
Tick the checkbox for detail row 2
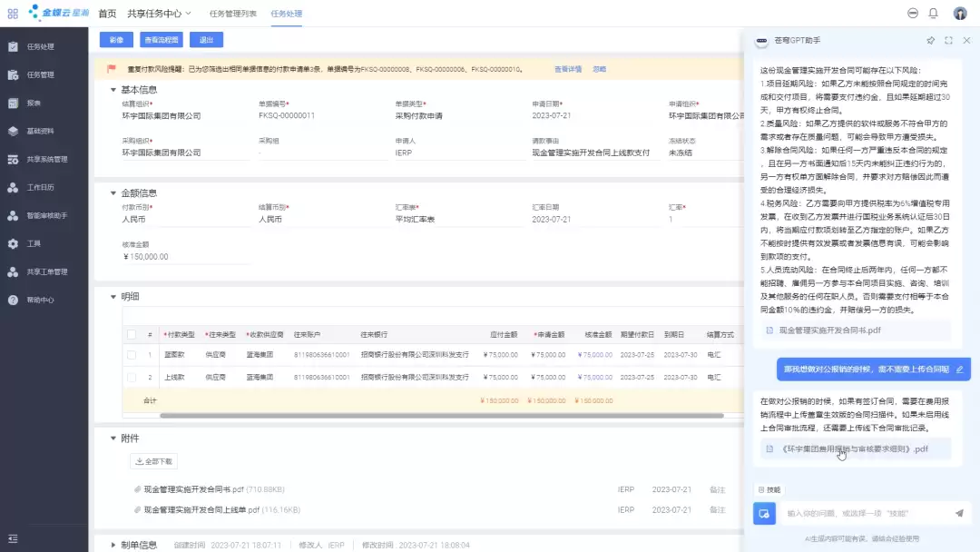coord(132,377)
